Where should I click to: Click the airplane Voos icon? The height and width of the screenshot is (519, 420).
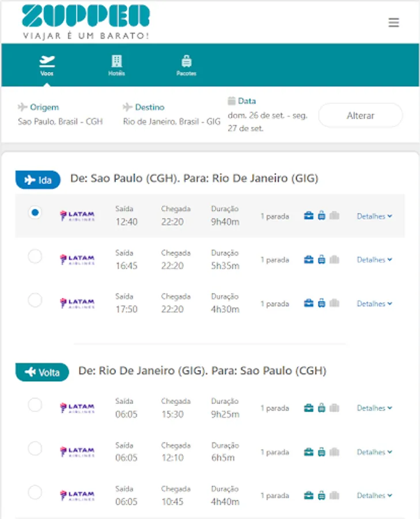coord(47,61)
